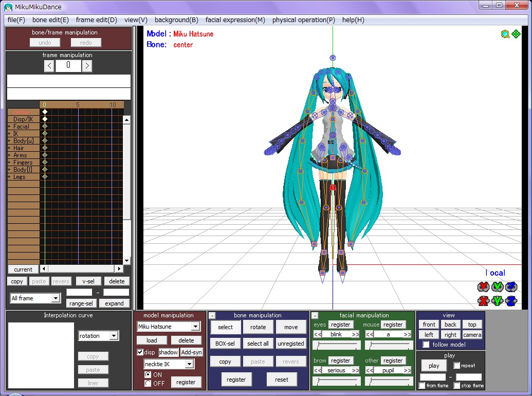This screenshot has height=396, width=532.
Task: Click the frame number input field
Action: [x=68, y=65]
